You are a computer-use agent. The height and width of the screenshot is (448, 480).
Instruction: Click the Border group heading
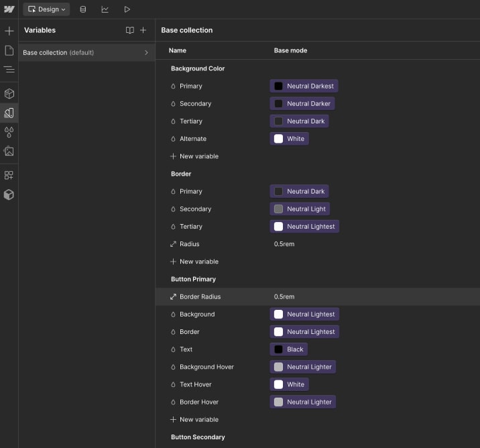click(181, 174)
